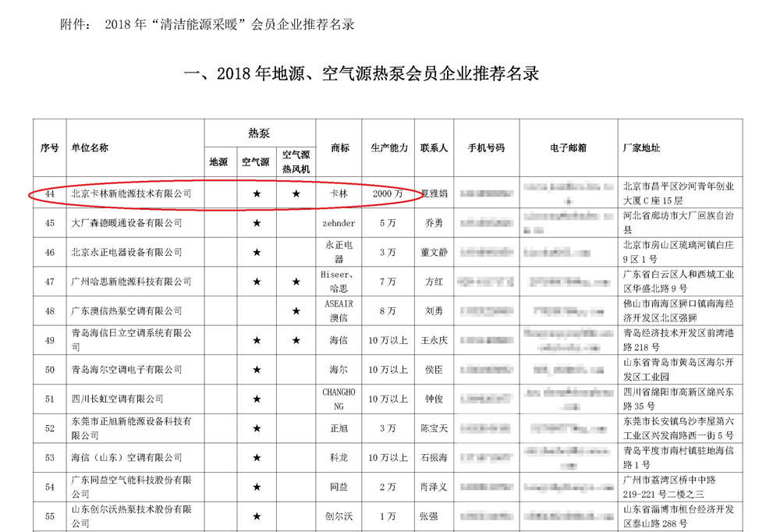This screenshot has width=780, height=532.
Task: Click the CHANGHONG trademark cell
Action: click(x=339, y=399)
